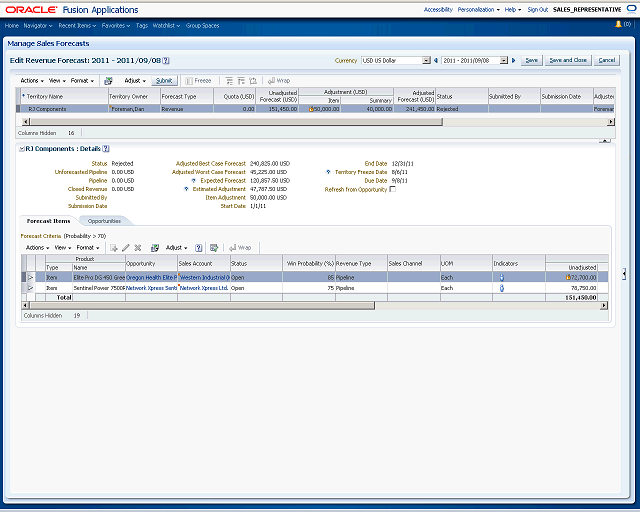Screen dimensions: 640x512
Task: Click lock icon in Item adjustment cell
Action: pos(311,109)
